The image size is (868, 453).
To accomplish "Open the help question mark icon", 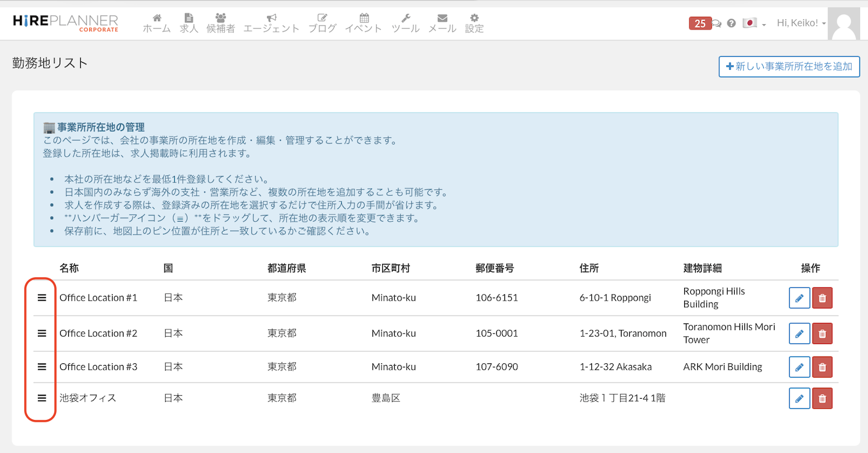I will tap(731, 23).
